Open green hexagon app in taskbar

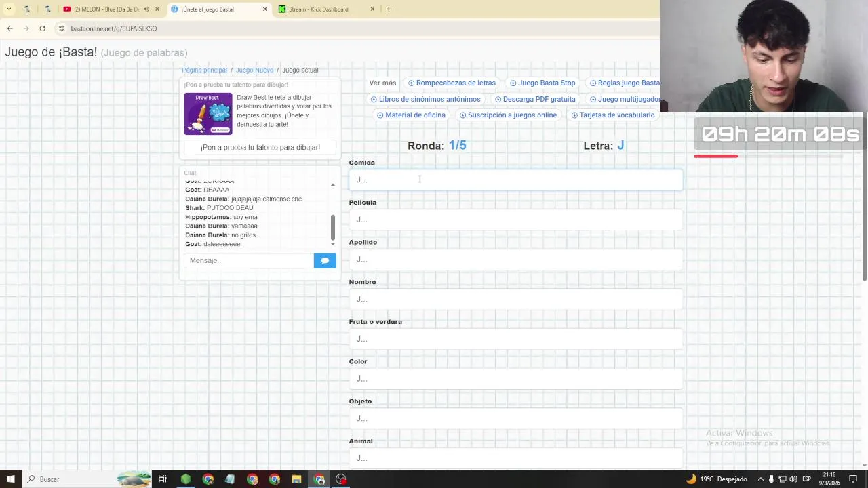(185, 479)
